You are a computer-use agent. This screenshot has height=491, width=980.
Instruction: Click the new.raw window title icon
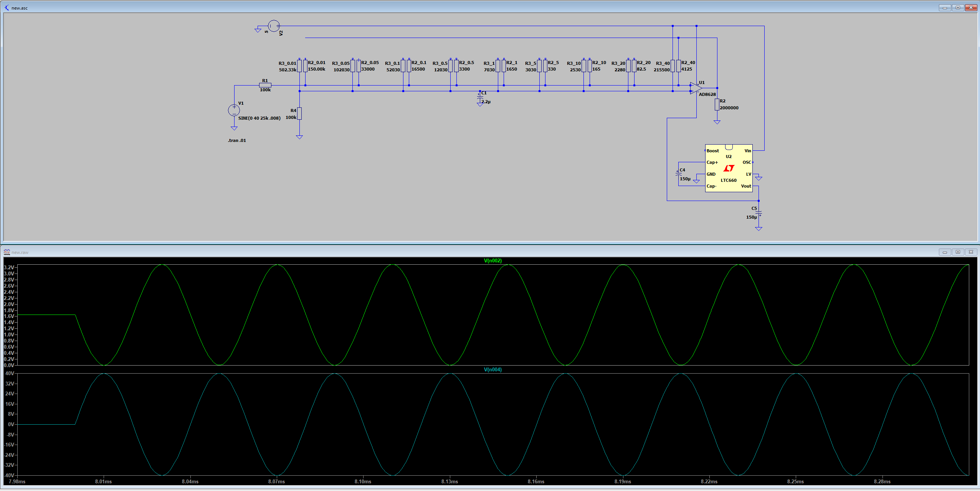(7, 252)
